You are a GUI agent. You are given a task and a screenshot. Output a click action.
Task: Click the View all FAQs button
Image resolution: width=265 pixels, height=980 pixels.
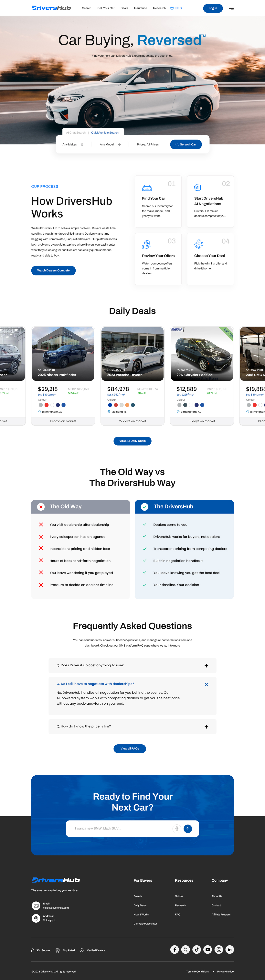coord(130,748)
